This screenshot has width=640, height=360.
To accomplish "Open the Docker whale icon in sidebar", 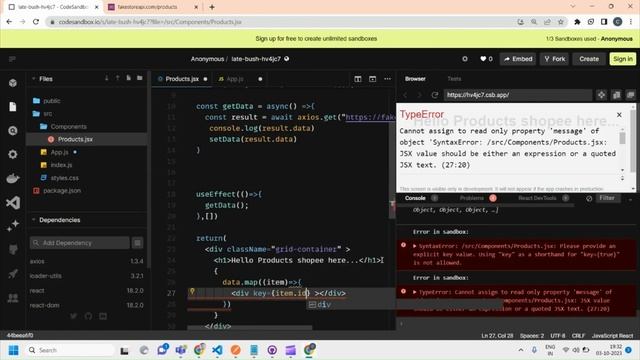I will (13, 178).
